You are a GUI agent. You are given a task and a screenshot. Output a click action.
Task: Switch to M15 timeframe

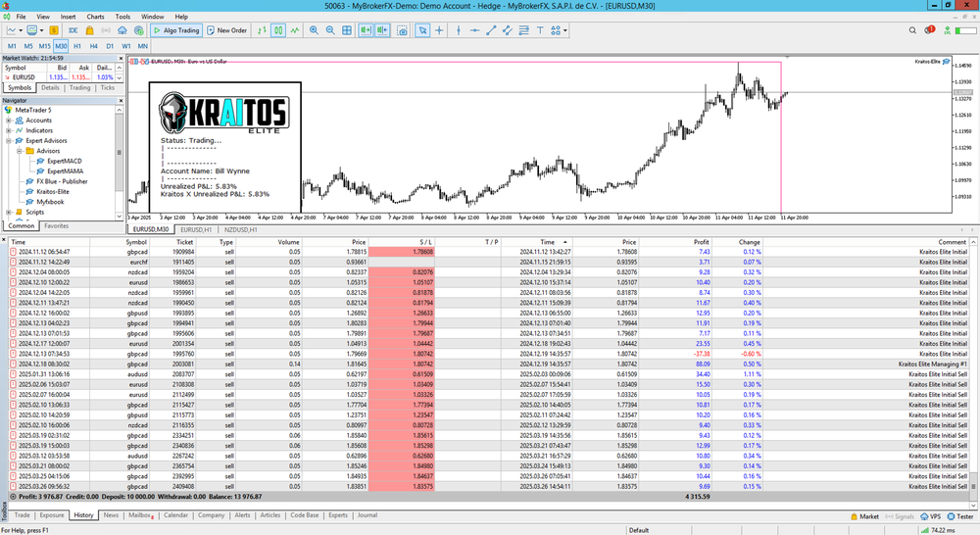point(44,46)
